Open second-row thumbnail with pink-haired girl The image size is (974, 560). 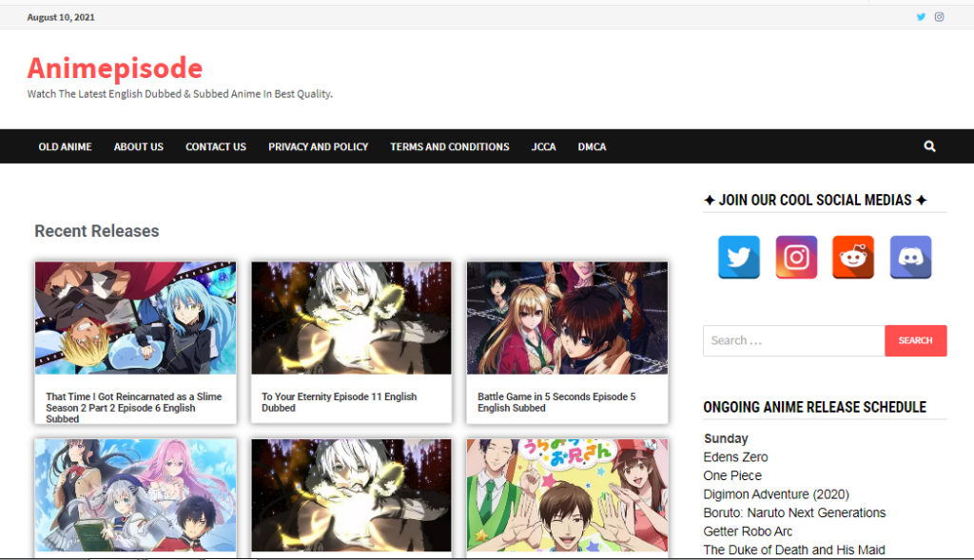pos(135,495)
